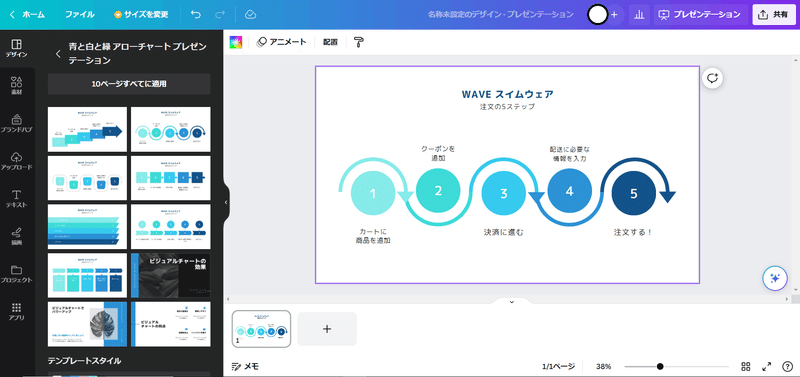The image size is (800, 377).
Task: Open the 配置 position option
Action: (x=330, y=42)
